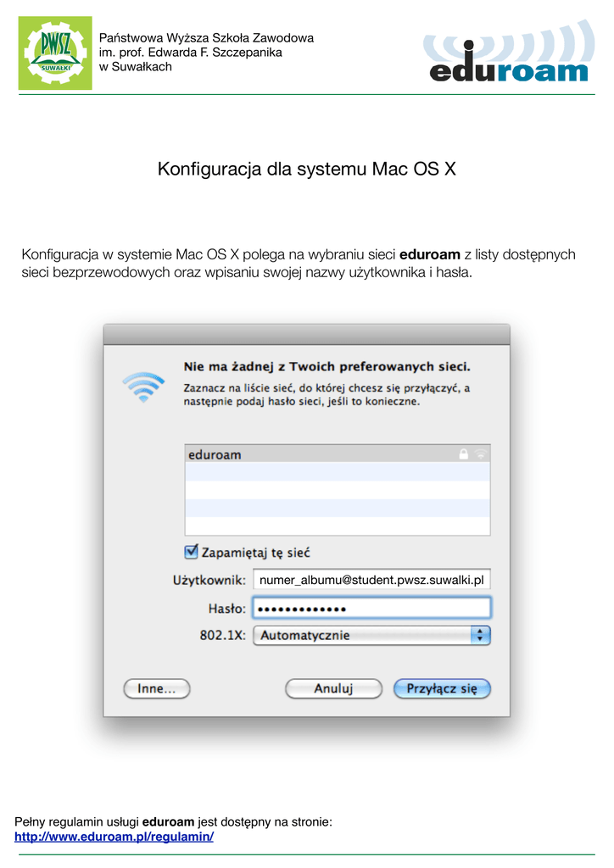The image size is (614, 868).
Task: Click the PWSZ Suwałki green logo
Action: click(55, 53)
